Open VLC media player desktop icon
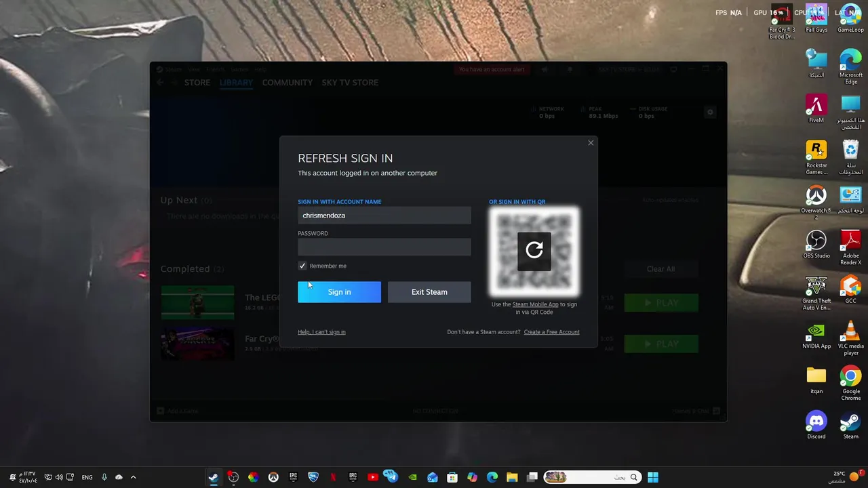Screen dimensions: 868x488 coord(851,338)
